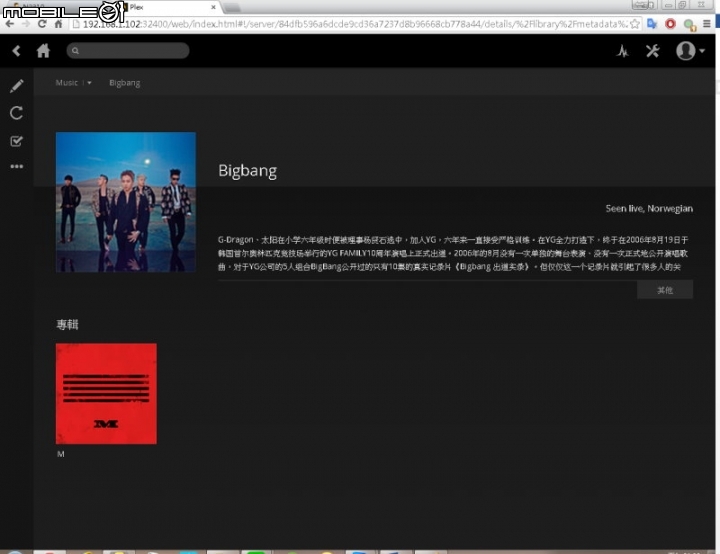This screenshot has width=720, height=554.
Task: Open the red circular extension icon
Action: coord(670,24)
